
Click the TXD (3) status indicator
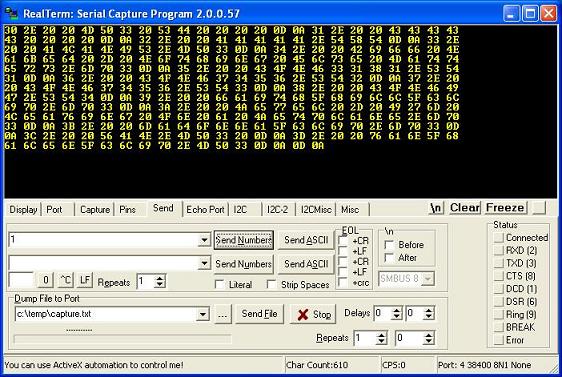(x=499, y=263)
